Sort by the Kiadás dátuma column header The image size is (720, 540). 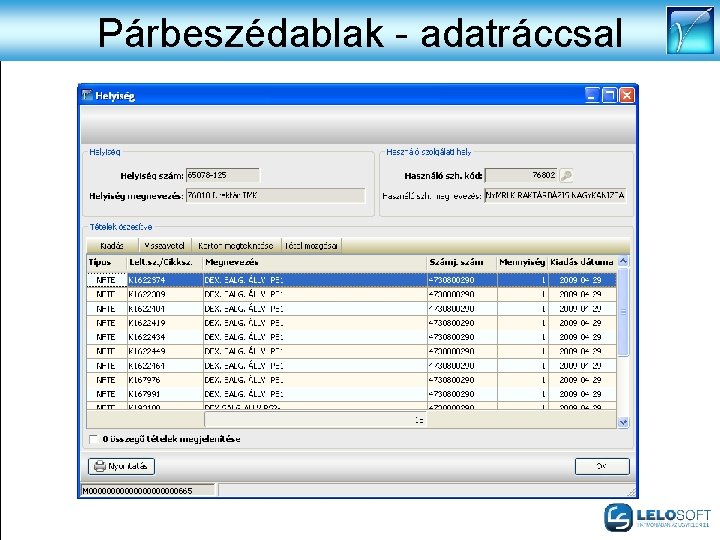point(582,263)
